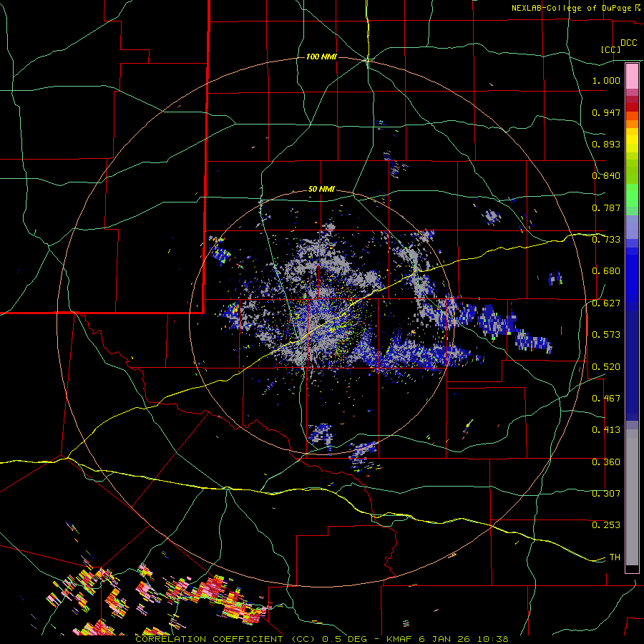Select the 0.627 legend value
Viewport: 644px width, 644px height.
pos(606,303)
